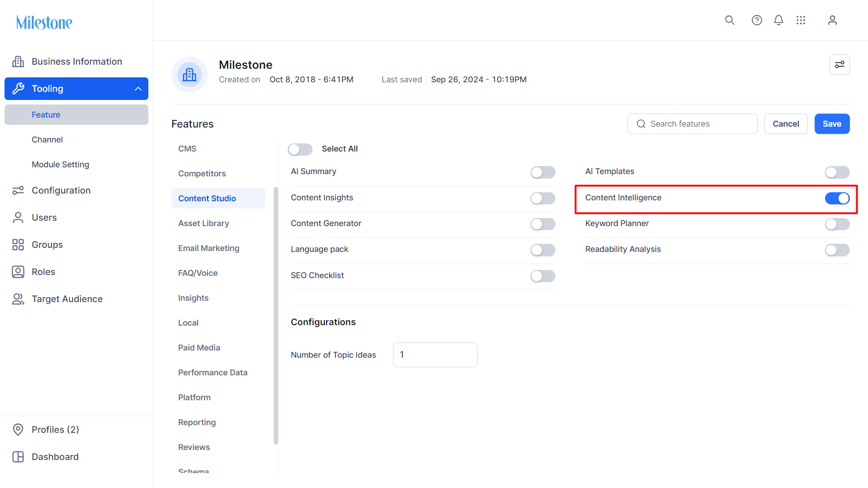Click the Milestone logo
Image resolution: width=868 pixels, height=488 pixels.
coord(44,22)
